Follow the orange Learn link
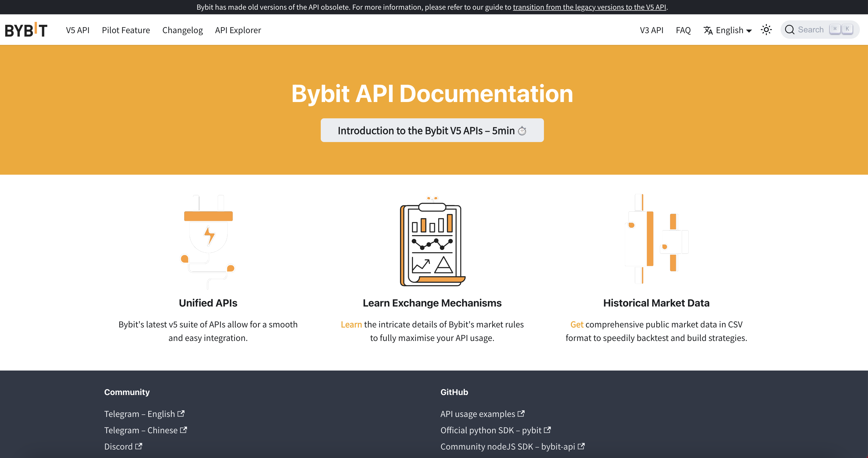This screenshot has width=868, height=458. click(351, 324)
